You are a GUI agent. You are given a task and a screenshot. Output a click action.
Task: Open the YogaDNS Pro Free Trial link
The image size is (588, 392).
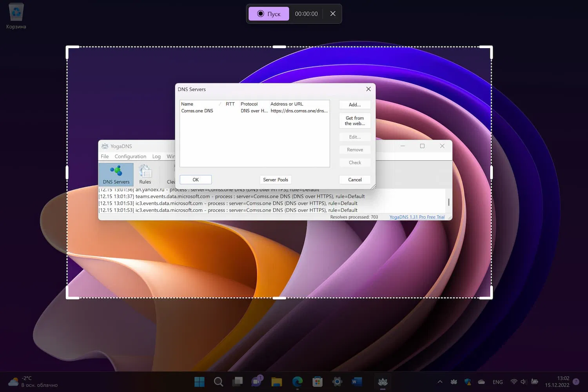click(x=417, y=217)
